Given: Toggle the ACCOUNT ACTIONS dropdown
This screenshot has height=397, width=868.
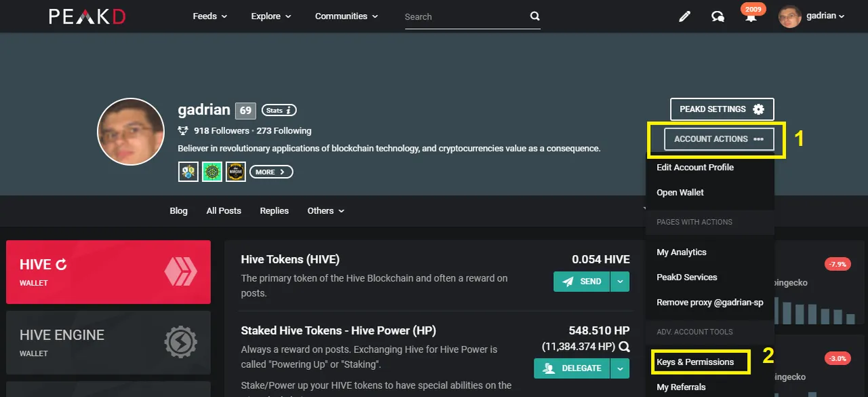Looking at the screenshot, I should tap(719, 139).
